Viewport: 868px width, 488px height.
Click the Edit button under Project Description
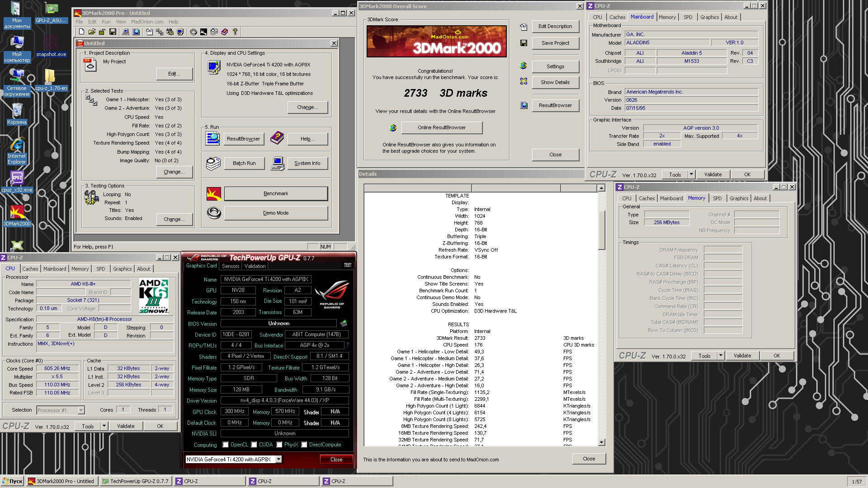[174, 74]
